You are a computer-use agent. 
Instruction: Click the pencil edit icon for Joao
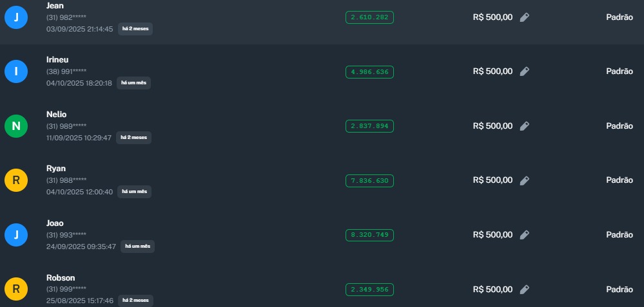click(x=525, y=235)
